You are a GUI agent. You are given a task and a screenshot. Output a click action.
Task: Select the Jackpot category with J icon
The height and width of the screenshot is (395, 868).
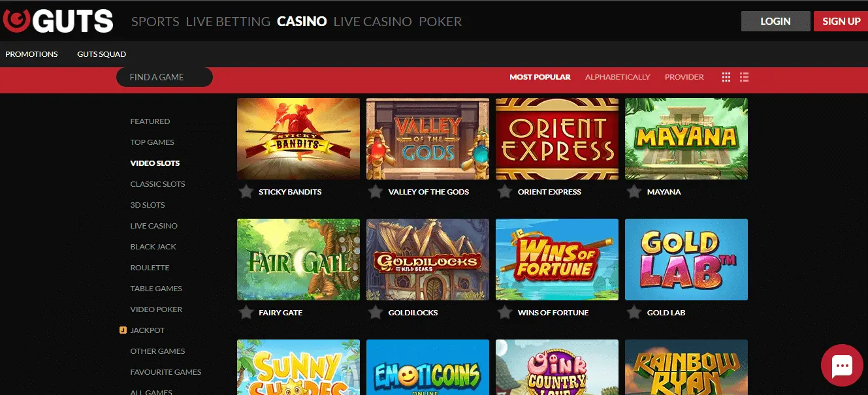tap(142, 330)
